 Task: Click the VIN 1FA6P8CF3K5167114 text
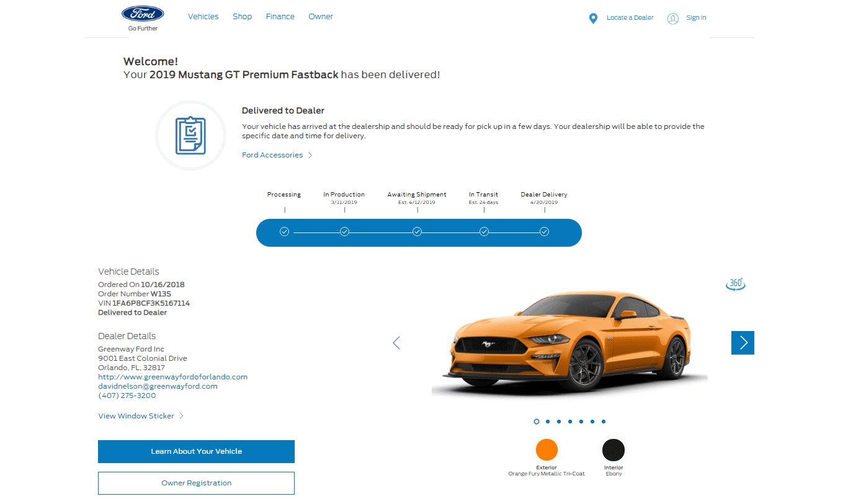[x=144, y=303]
